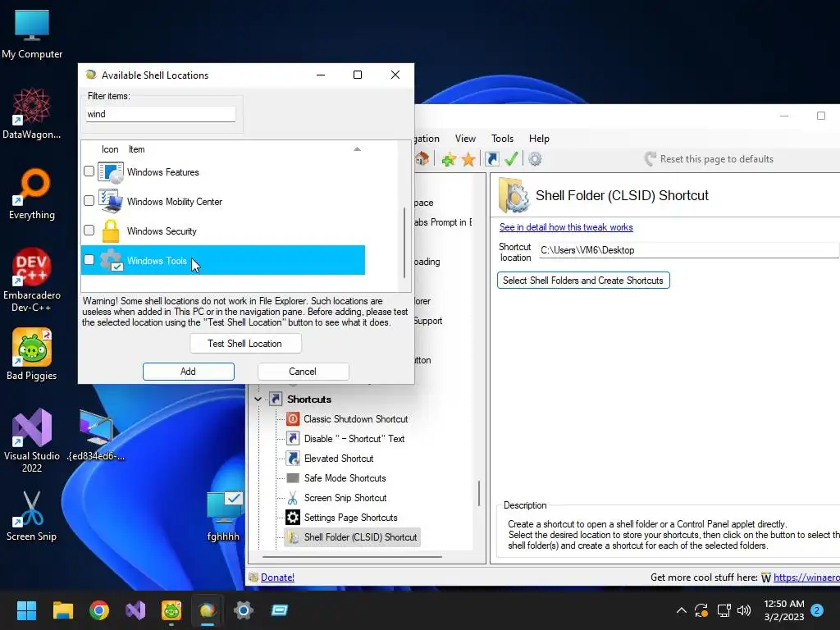Click the tree panel vertical scrollbar
Viewport: 840px width, 630px height.
pos(479,493)
